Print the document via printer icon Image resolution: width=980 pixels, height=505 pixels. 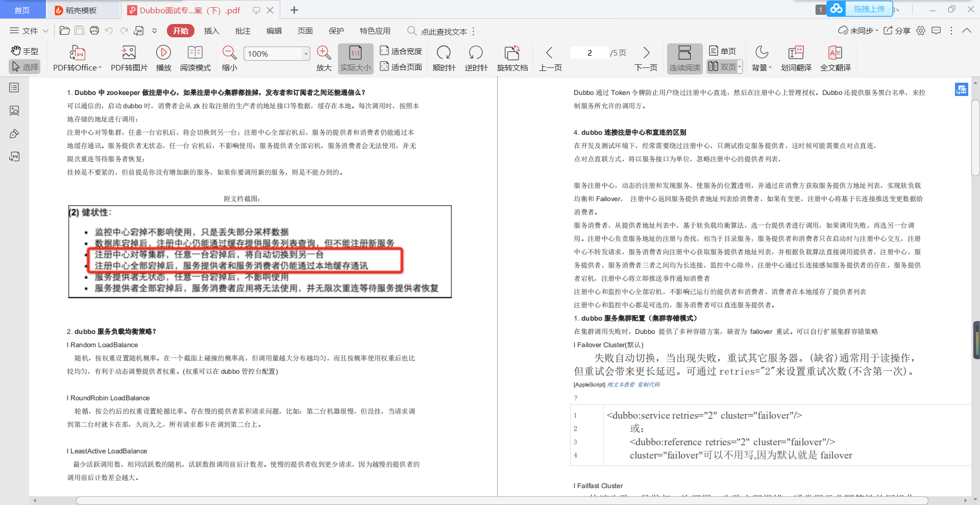[x=94, y=31]
